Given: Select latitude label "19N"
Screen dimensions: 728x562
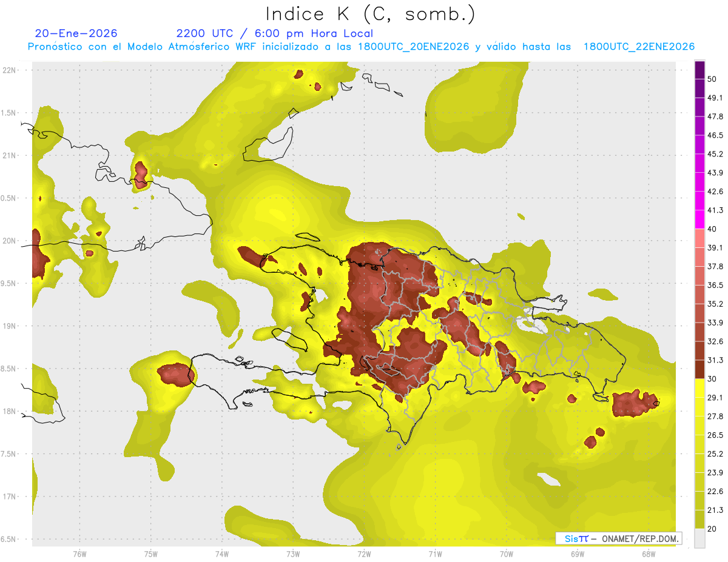Looking at the screenshot, I should coord(10,326).
